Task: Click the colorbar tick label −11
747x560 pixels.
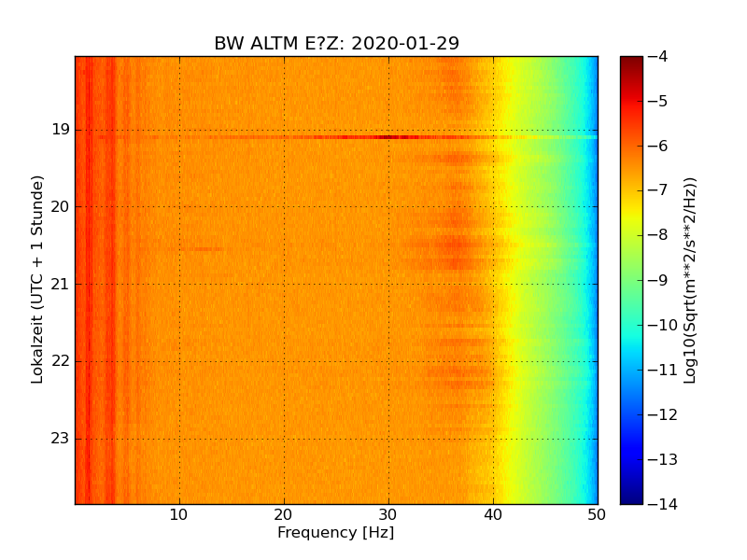Action: pyautogui.click(x=663, y=370)
